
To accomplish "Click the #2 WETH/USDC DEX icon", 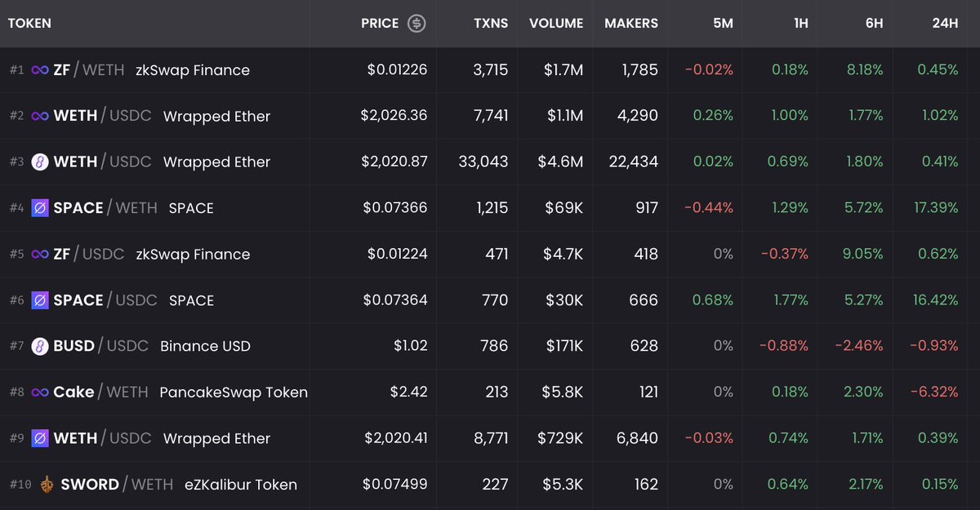I will (39, 116).
